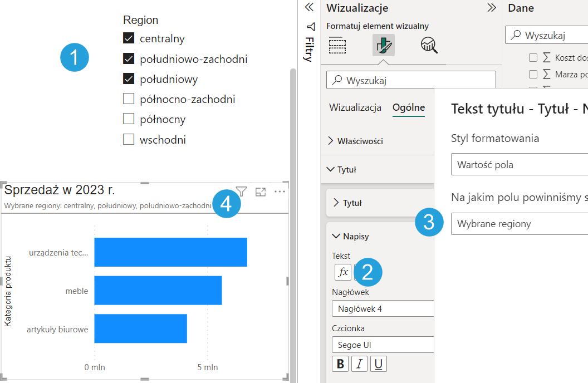This screenshot has height=383, width=588.
Task: Select the Format visual paintbrush icon
Action: (383, 45)
